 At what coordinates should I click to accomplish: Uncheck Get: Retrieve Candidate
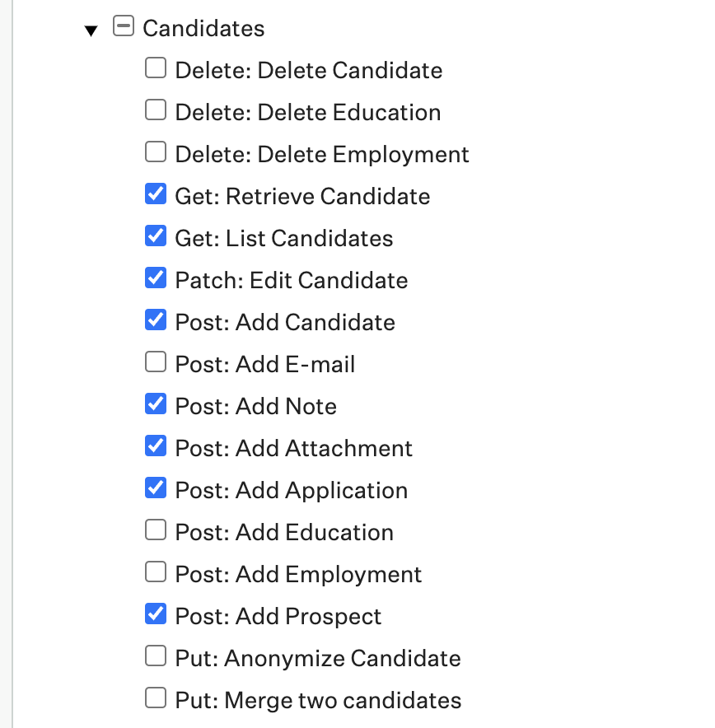[x=155, y=194]
